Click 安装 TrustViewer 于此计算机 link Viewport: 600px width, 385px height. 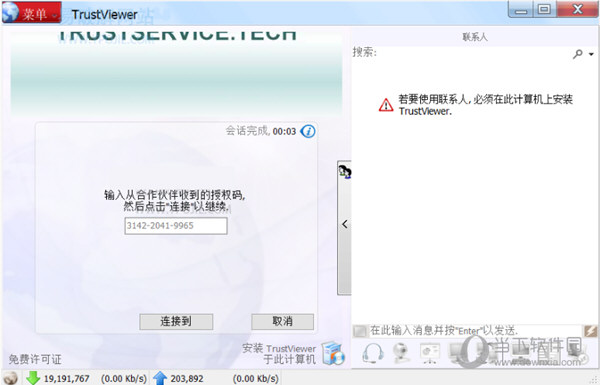[x=279, y=354]
